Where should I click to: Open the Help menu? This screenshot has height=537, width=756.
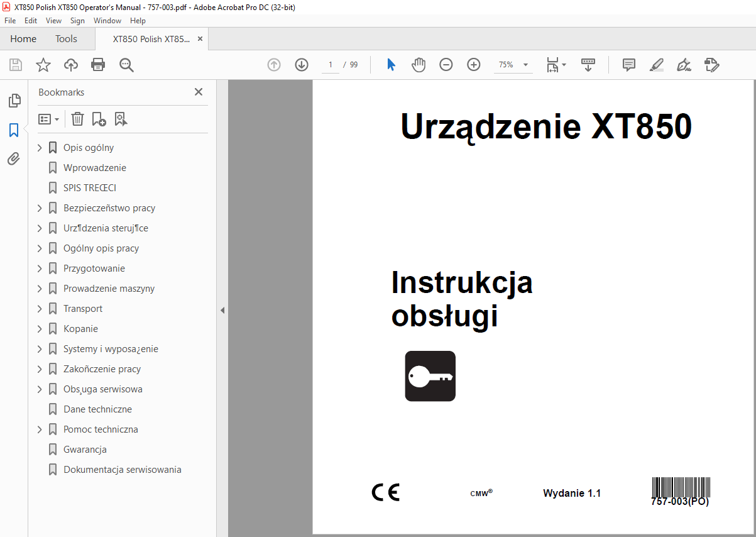point(138,21)
